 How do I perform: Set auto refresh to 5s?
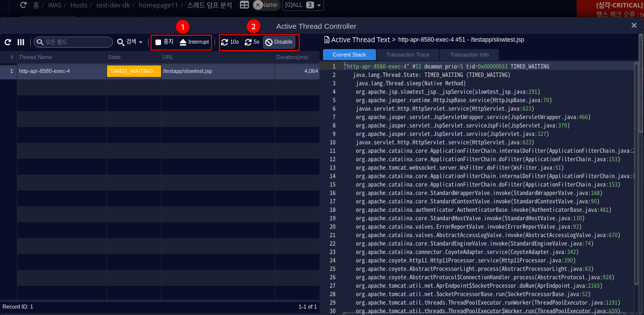[252, 42]
